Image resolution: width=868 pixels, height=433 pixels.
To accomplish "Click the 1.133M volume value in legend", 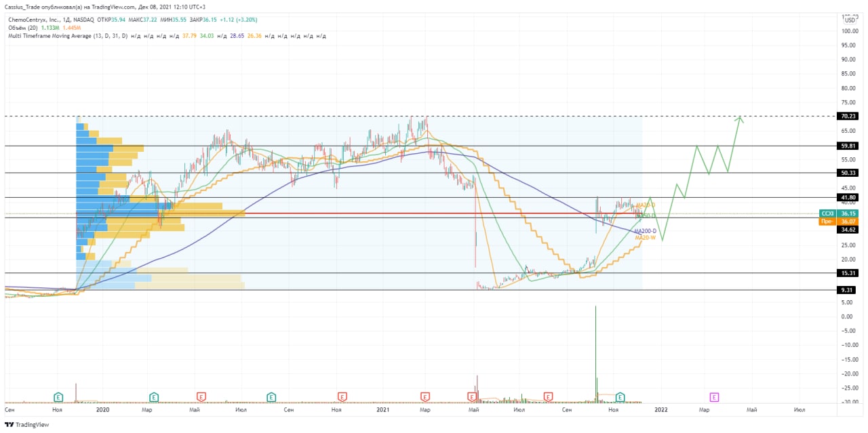I will coord(49,28).
